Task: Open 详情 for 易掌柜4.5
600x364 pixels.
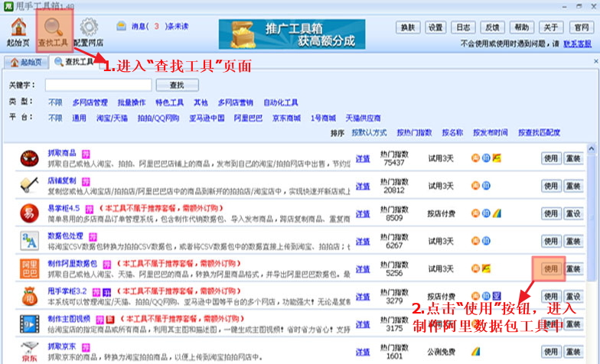Action: (x=363, y=214)
